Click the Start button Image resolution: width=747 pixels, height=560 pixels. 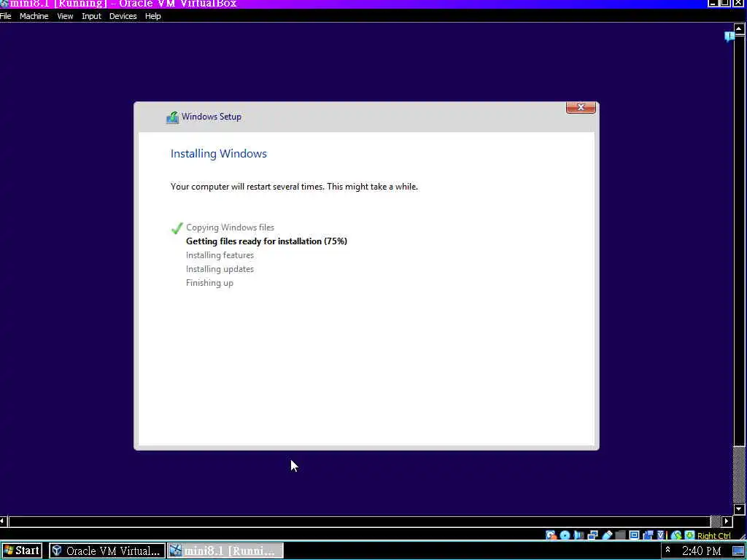point(21,551)
